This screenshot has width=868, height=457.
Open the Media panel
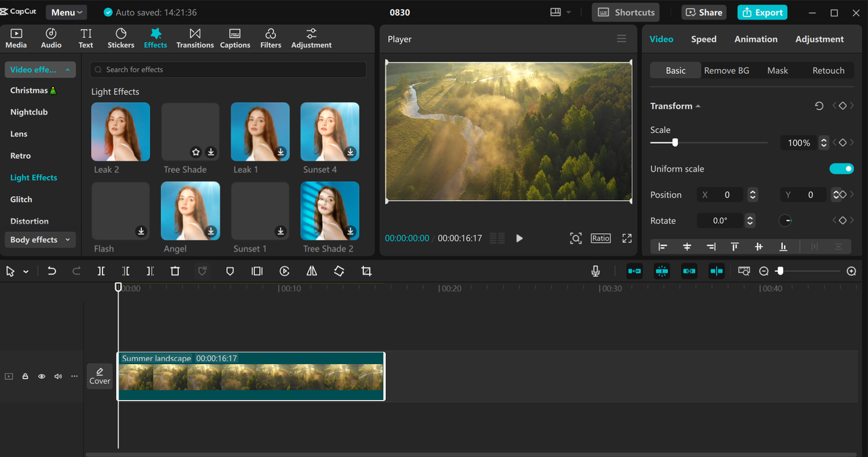[x=16, y=39]
